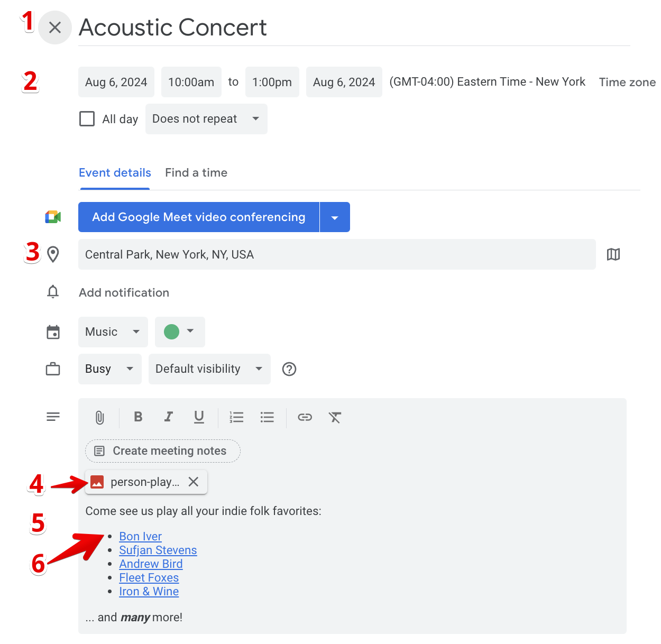Remove formatting from description text
Image resolution: width=661 pixels, height=644 pixels.
point(335,418)
